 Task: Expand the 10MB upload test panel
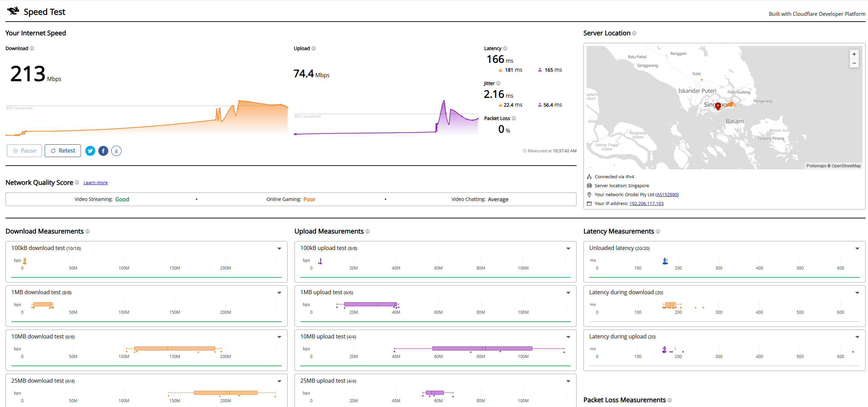point(568,337)
